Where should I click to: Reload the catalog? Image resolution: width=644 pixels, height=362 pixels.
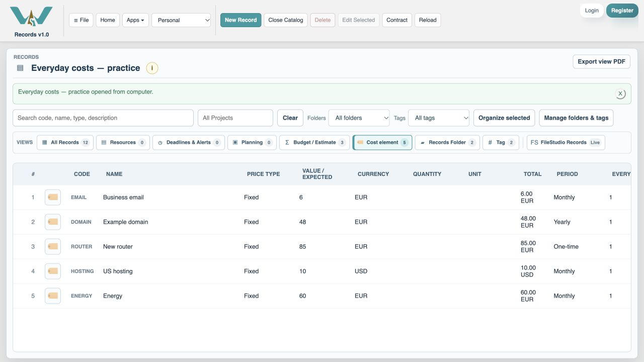(x=428, y=20)
